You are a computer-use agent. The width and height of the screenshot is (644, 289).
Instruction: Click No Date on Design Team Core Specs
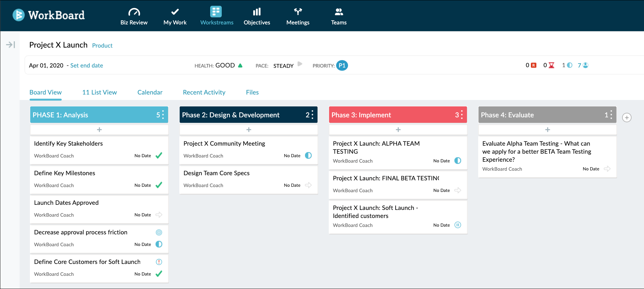point(292,185)
